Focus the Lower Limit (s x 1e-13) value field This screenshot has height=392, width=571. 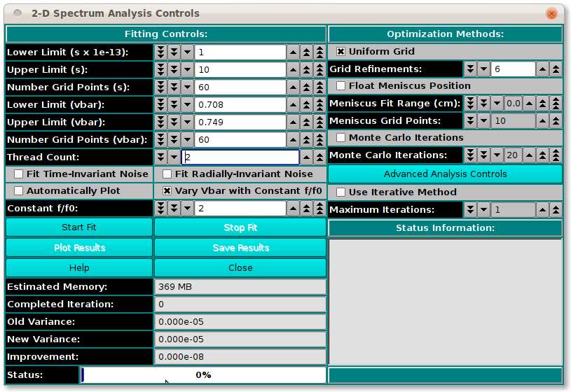(240, 52)
